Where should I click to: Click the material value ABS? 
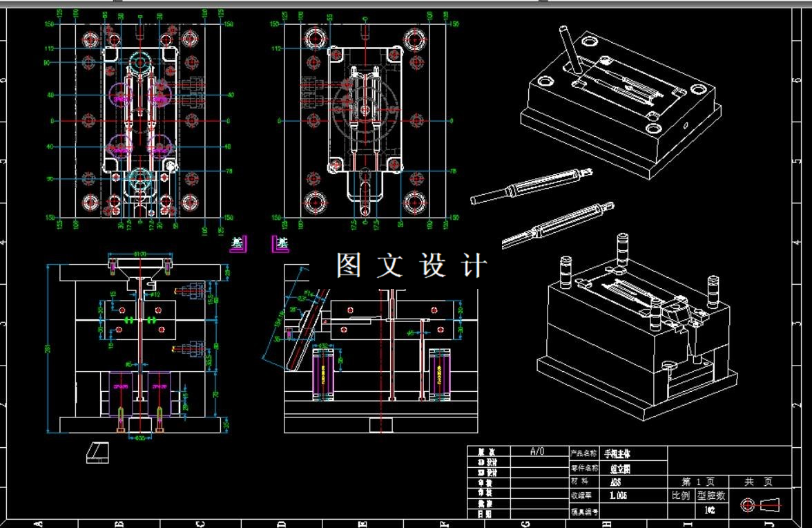click(615, 482)
